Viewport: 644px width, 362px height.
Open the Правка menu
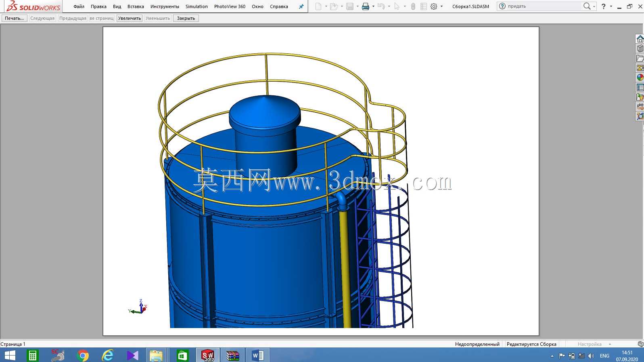click(x=98, y=6)
